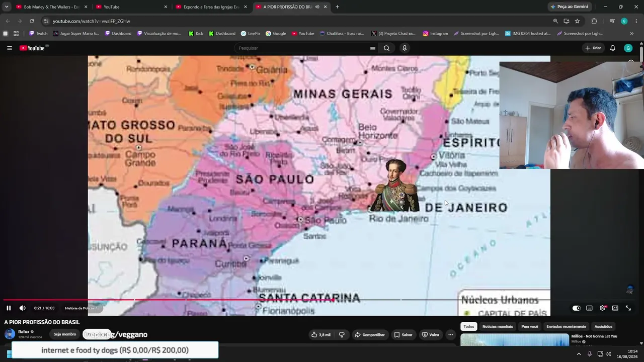Open the LivePix bookmark
Image resolution: width=644 pixels, height=362 pixels.
click(251, 34)
